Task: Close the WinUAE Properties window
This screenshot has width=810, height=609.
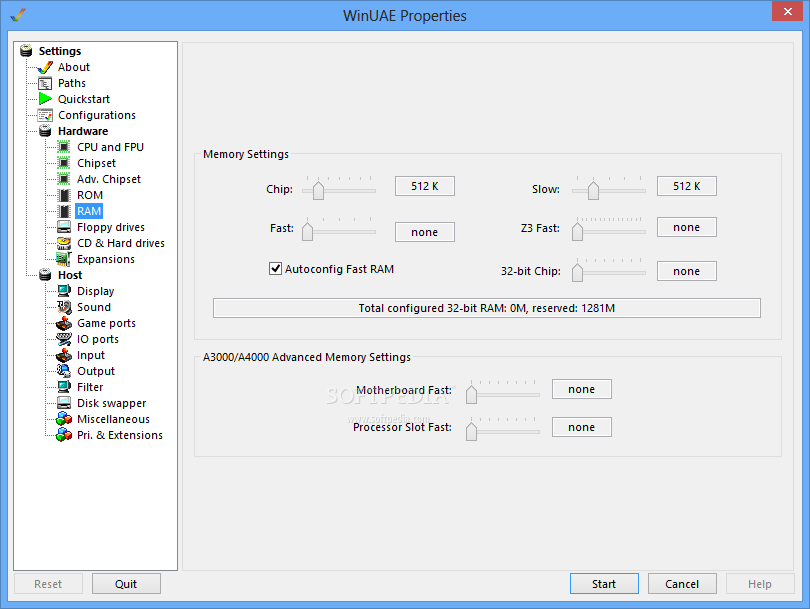Action: pos(787,11)
